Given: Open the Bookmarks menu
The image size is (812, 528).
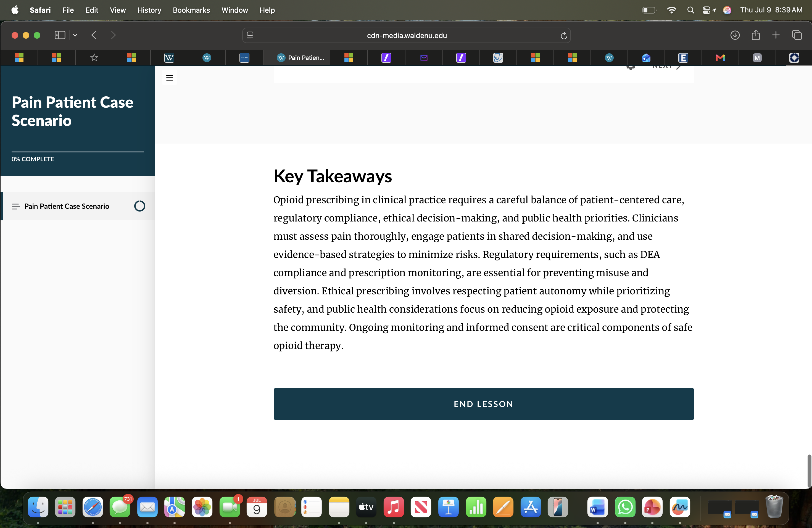Looking at the screenshot, I should (x=191, y=10).
